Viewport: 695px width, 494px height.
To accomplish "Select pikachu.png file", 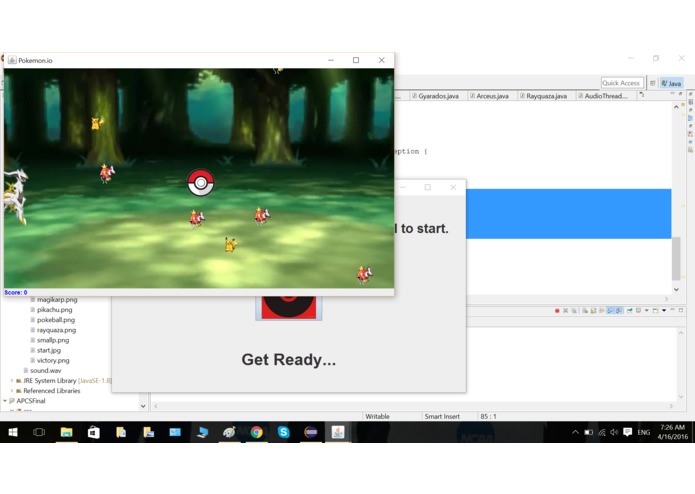I will (x=55, y=310).
